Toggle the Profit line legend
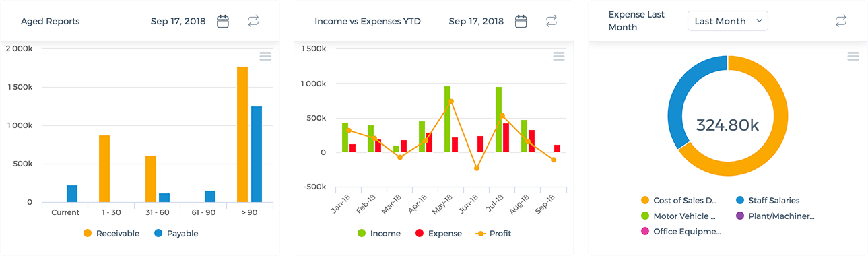The width and height of the screenshot is (868, 256). tap(493, 234)
